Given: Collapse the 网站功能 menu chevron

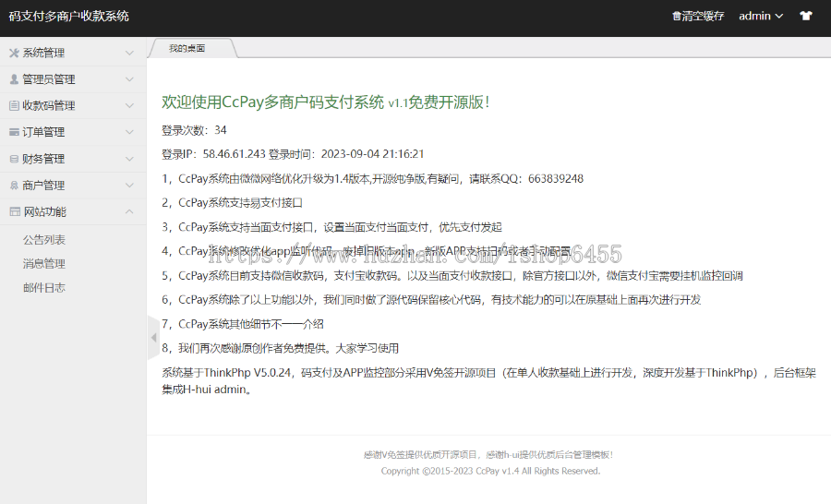Looking at the screenshot, I should [129, 211].
